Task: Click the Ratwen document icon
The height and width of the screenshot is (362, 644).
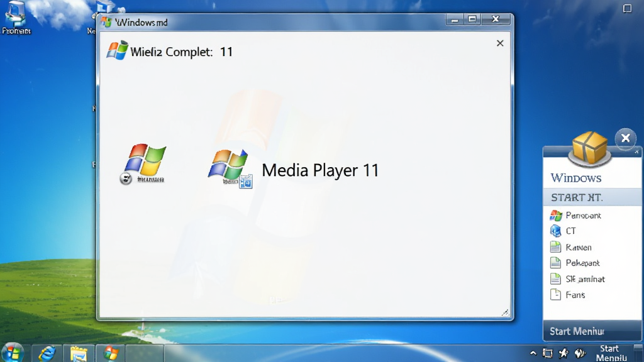Action: tap(555, 246)
